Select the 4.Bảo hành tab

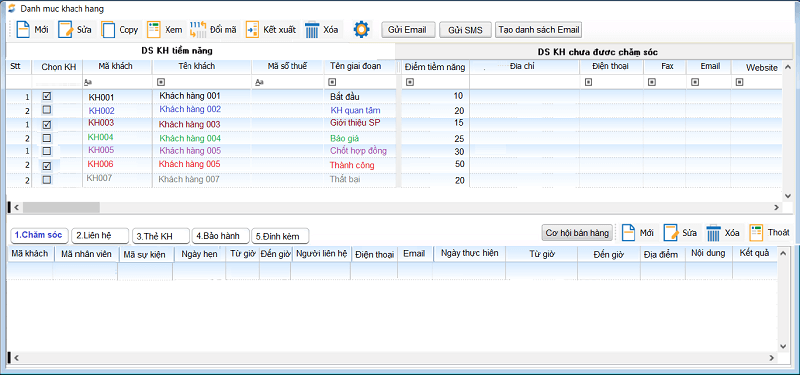tap(220, 236)
